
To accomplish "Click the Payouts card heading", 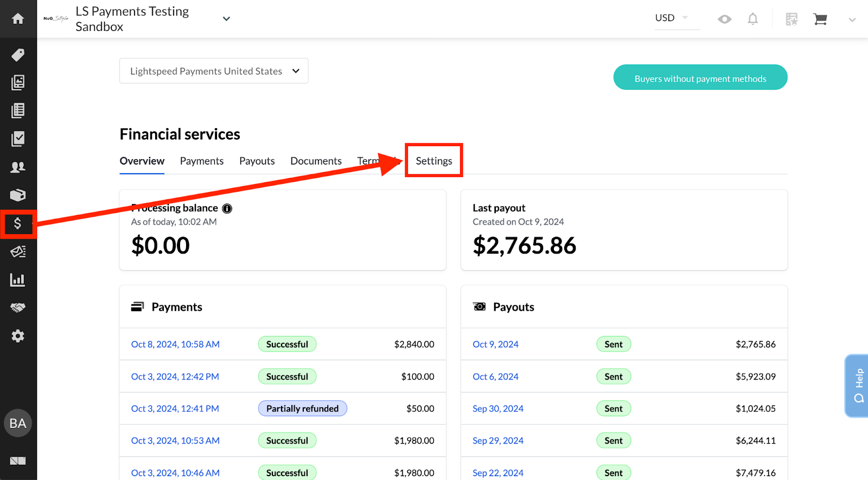I will (x=514, y=307).
